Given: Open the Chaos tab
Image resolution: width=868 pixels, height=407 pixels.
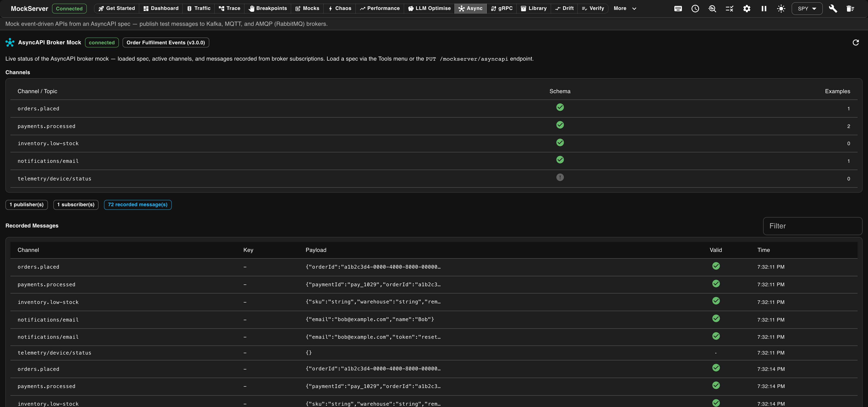Looking at the screenshot, I should pos(340,8).
